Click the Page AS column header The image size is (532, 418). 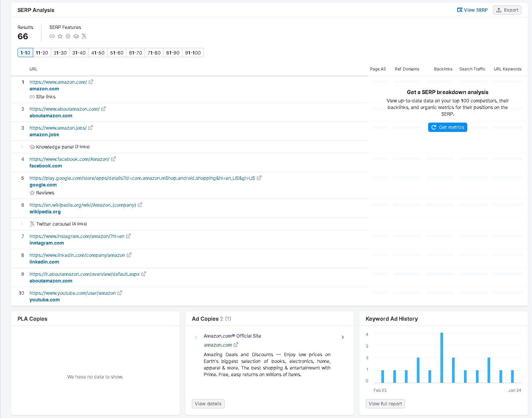coord(378,69)
